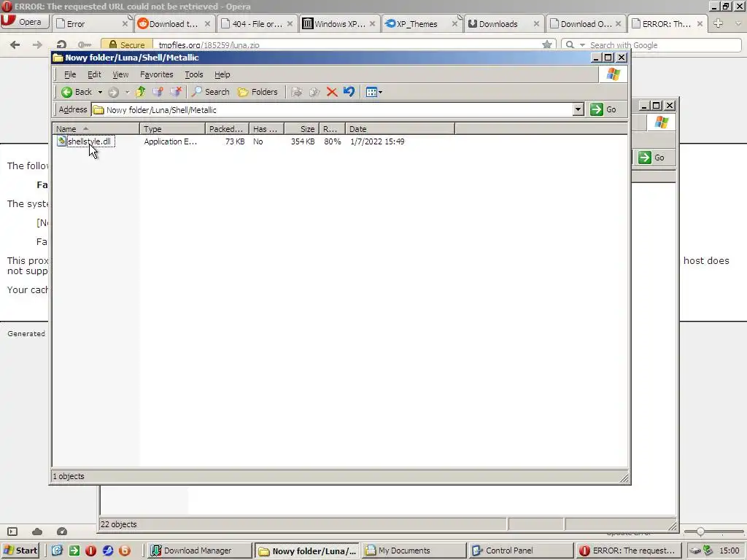Click the Opera Turbo gauge icon
Screen dimensions: 747x560
tap(62, 532)
